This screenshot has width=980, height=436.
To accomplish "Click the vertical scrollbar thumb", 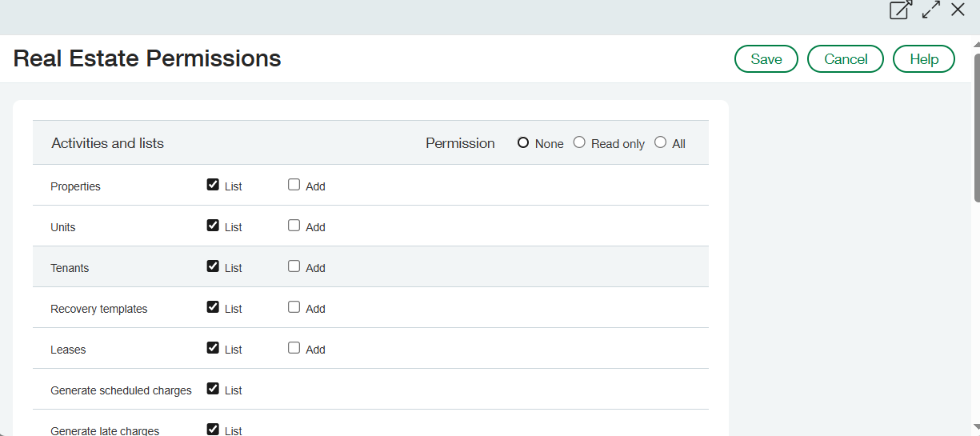I will click(976, 128).
